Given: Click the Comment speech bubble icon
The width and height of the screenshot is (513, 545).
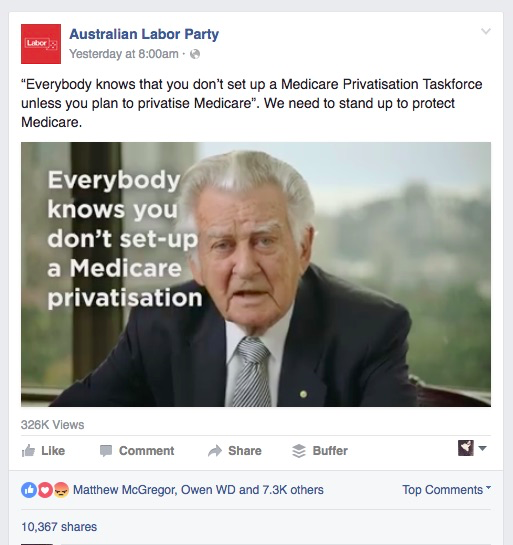Looking at the screenshot, I should (106, 451).
